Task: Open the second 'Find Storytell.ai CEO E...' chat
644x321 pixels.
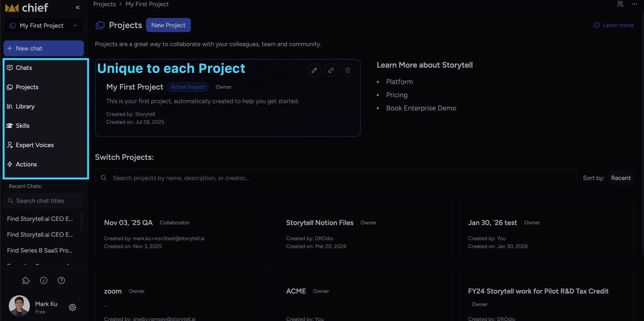Action: click(x=40, y=234)
